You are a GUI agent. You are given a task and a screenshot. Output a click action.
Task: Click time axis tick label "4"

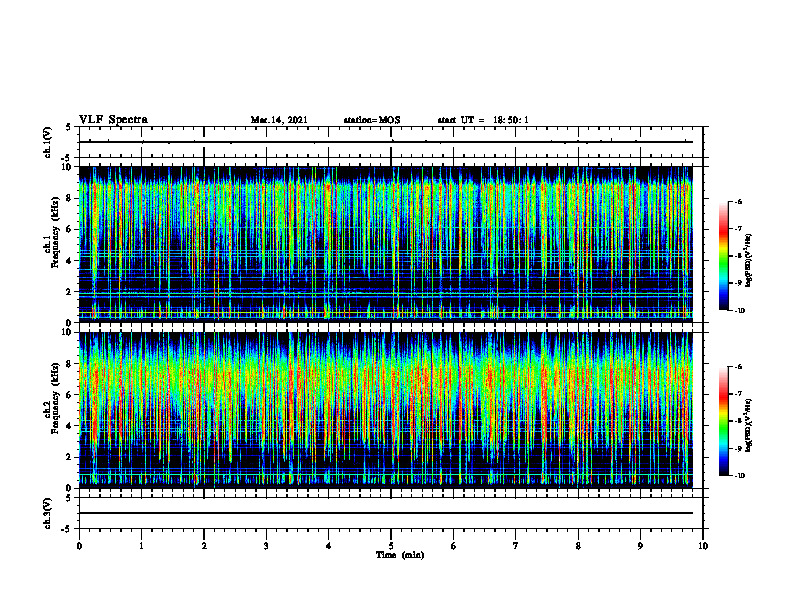(329, 546)
